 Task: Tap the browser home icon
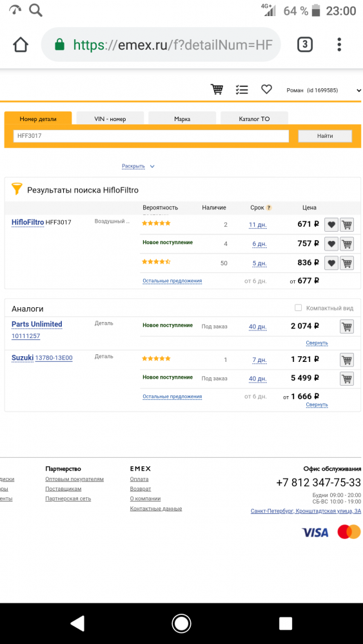click(21, 44)
